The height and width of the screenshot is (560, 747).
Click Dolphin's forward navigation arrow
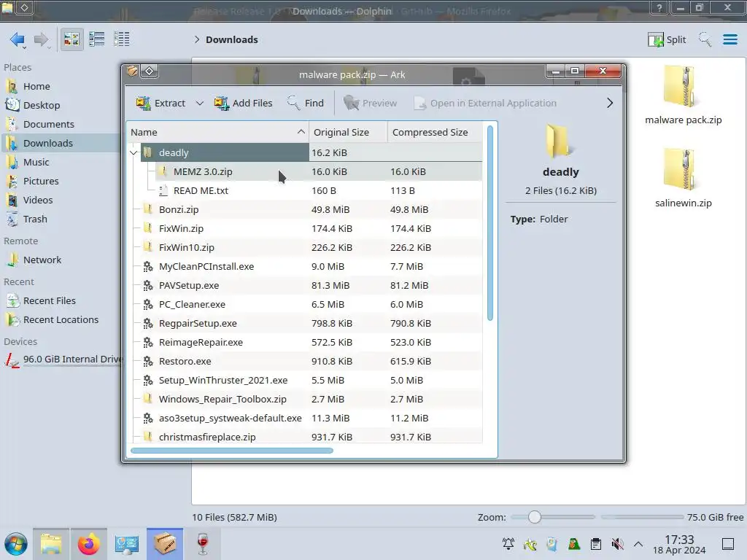(42, 39)
